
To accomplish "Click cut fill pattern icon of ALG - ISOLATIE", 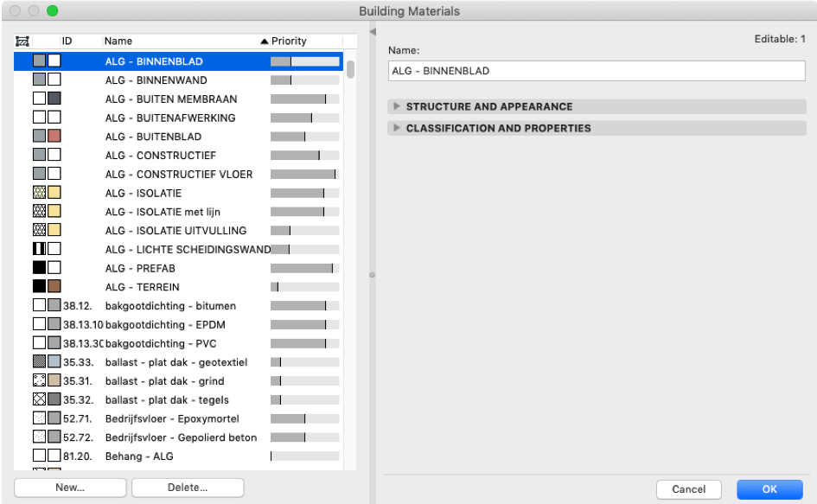I will (x=39, y=192).
